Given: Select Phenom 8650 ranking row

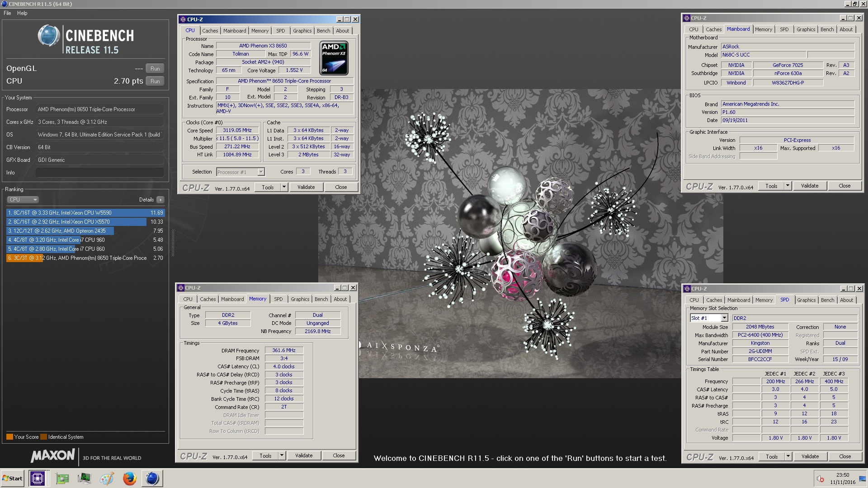Looking at the screenshot, I should [85, 258].
